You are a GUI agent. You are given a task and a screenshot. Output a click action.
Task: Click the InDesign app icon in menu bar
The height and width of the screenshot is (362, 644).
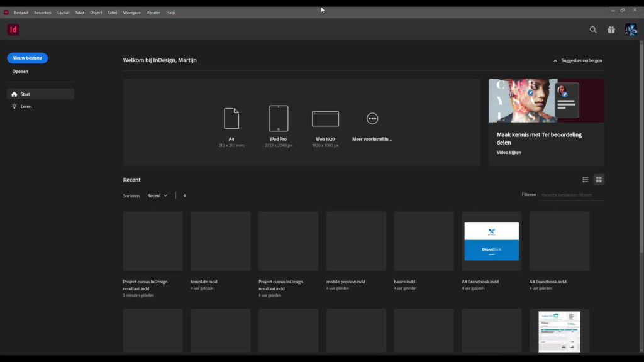6,13
